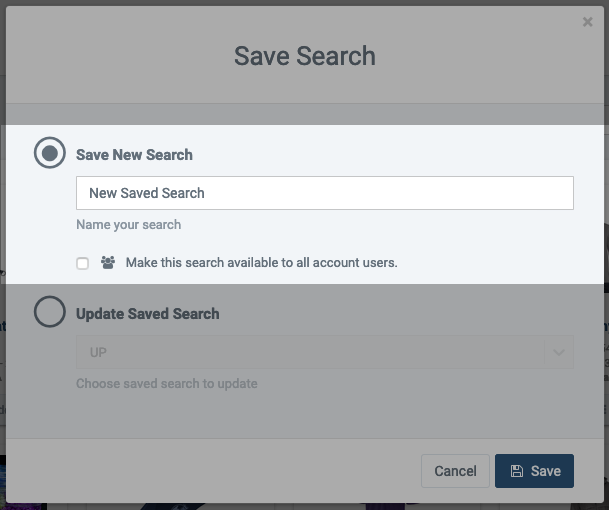Cancel saving the search
This screenshot has height=510, width=609.
pyautogui.click(x=455, y=471)
